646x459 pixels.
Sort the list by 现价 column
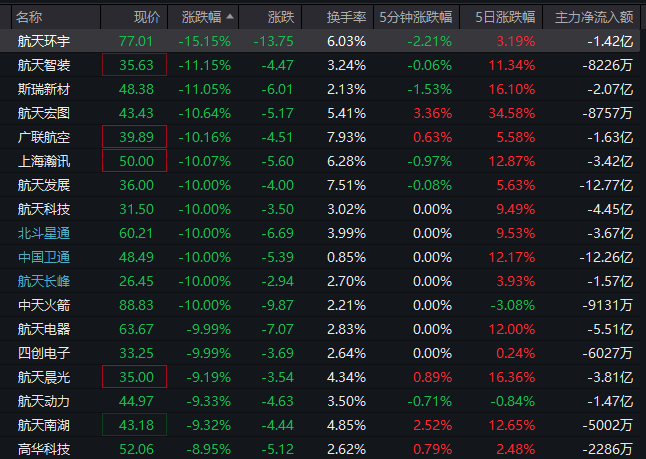point(146,17)
